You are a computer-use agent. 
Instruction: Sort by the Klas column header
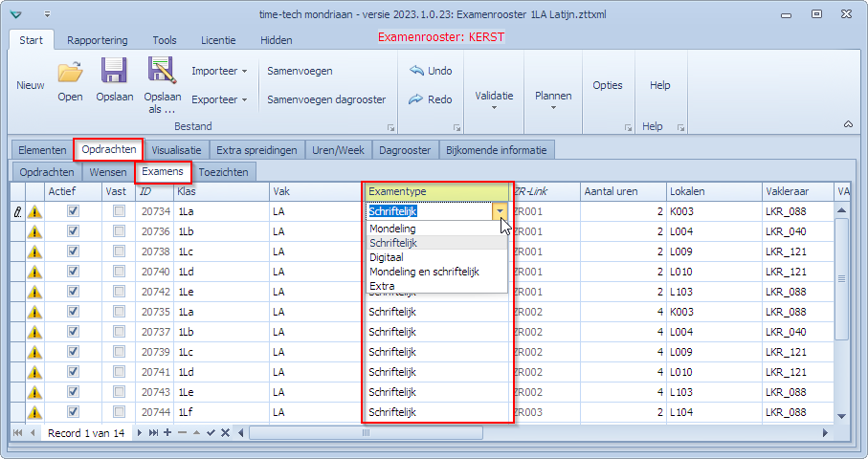point(221,191)
